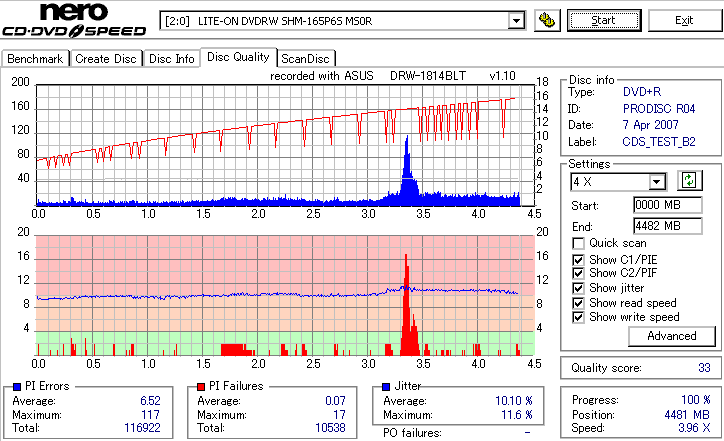Image resolution: width=724 pixels, height=441 pixels.
Task: Click the Jitter average 10.10 %
Action: (513, 401)
